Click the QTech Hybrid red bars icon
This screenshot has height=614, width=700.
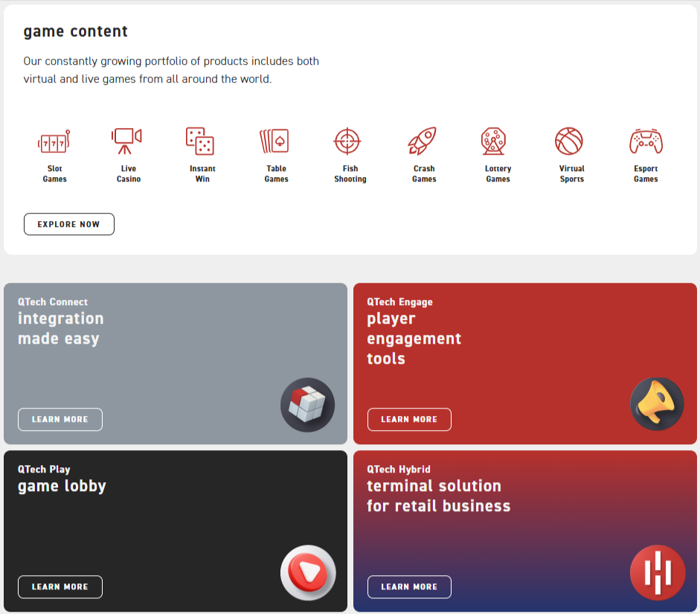(657, 572)
